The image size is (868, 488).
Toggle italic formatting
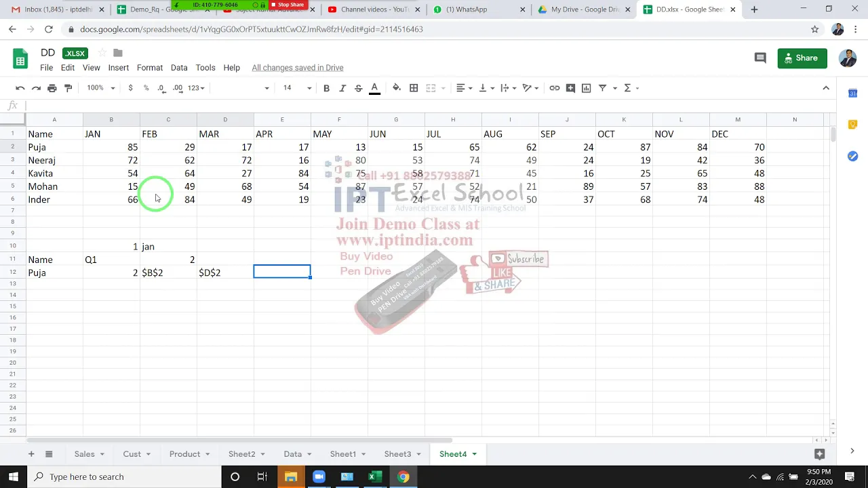342,88
